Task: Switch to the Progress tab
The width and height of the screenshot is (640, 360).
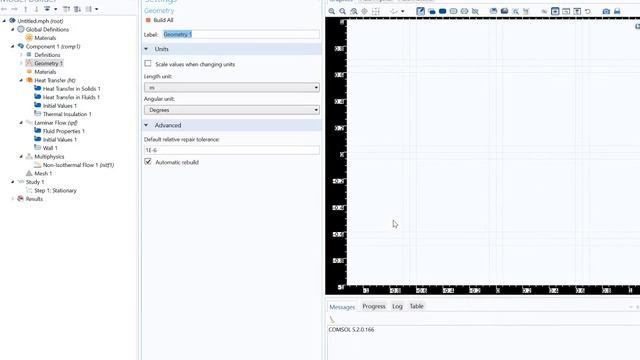Action: [374, 307]
